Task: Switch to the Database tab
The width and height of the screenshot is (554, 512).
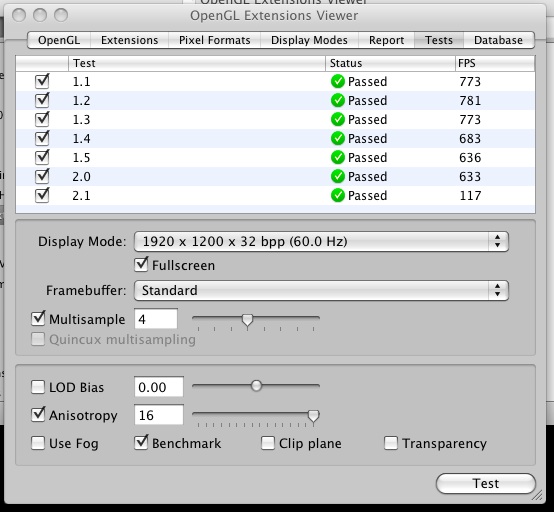Action: [498, 40]
